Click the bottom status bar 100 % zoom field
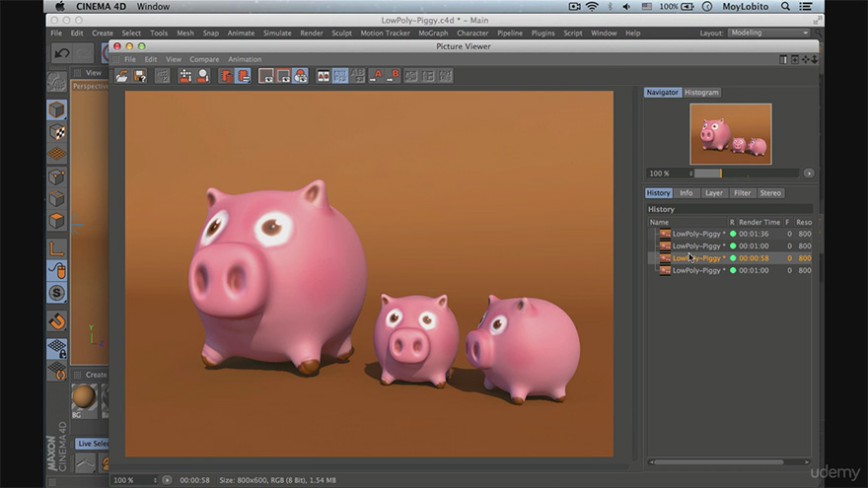868x488 pixels. pos(134,480)
